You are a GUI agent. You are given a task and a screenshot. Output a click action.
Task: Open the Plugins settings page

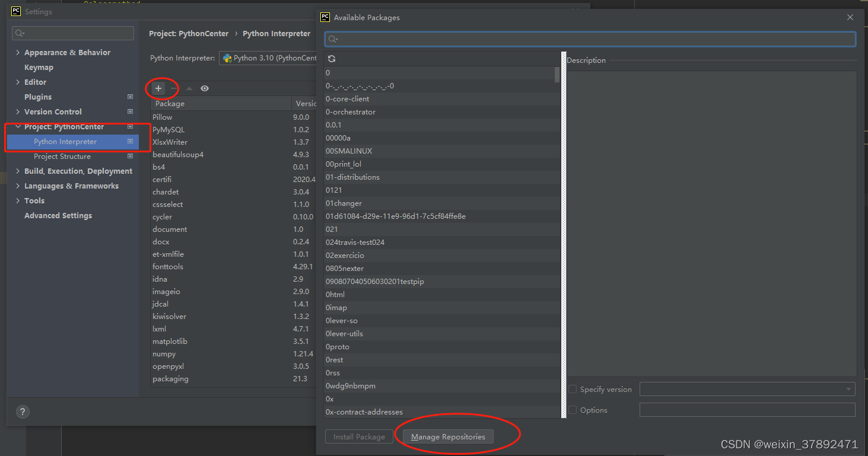[38, 97]
